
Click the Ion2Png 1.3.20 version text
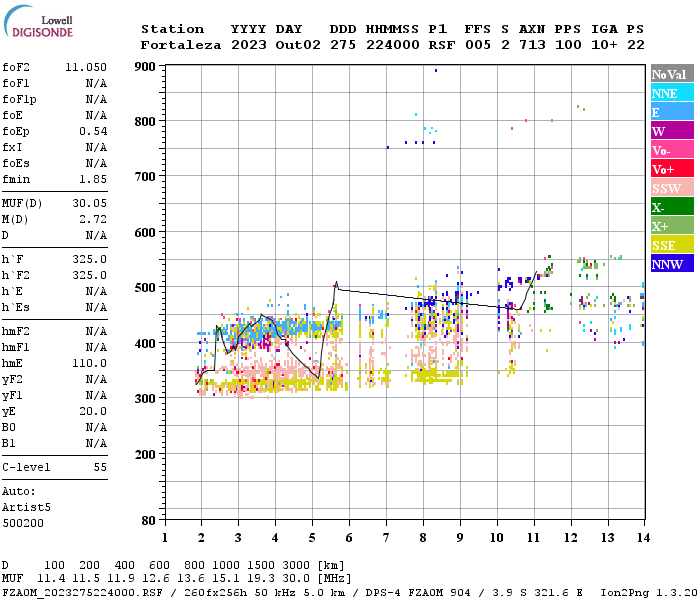pyautogui.click(x=649, y=592)
